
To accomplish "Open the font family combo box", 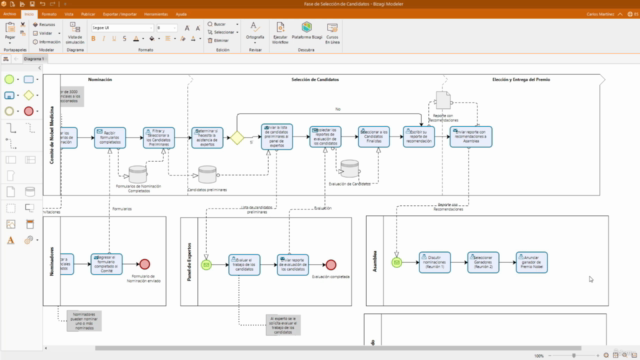I will tap(122, 28).
